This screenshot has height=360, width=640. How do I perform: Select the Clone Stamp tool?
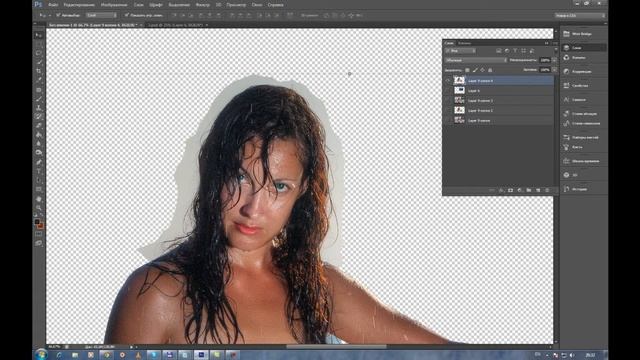38,108
